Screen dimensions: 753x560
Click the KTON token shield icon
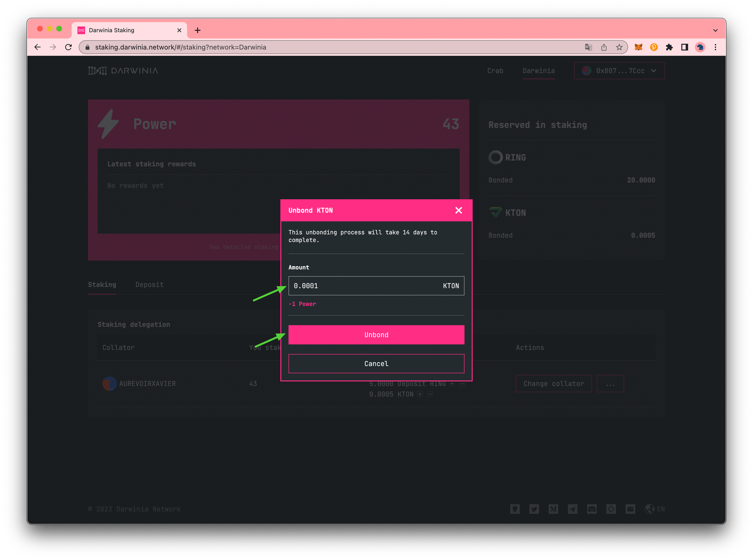(495, 212)
